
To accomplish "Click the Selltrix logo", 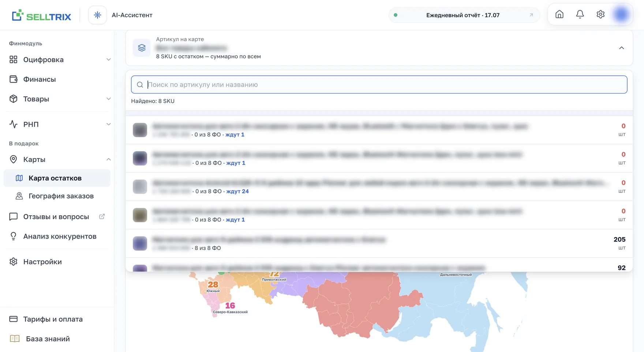I will [x=41, y=15].
